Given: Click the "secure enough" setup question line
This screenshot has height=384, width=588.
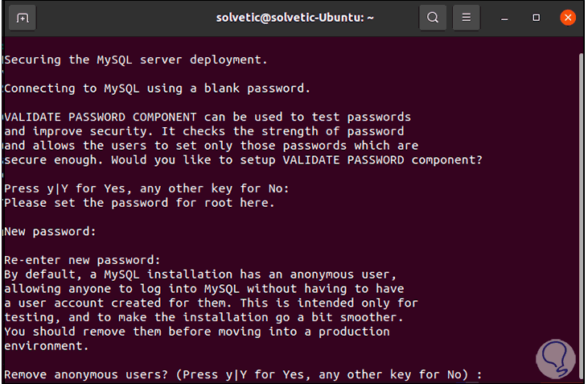Looking at the screenshot, I should click(243, 159).
